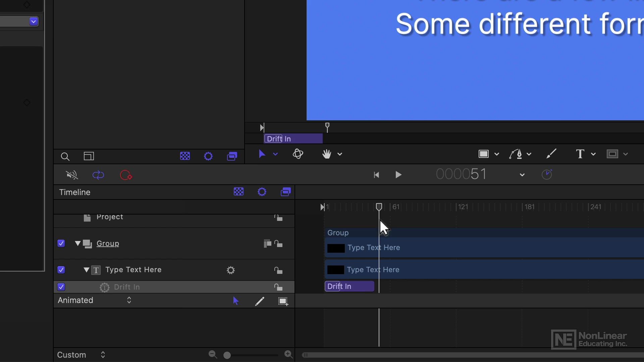Disable the Type Text Here layer checkbox
This screenshot has width=644, height=362.
tap(61, 270)
